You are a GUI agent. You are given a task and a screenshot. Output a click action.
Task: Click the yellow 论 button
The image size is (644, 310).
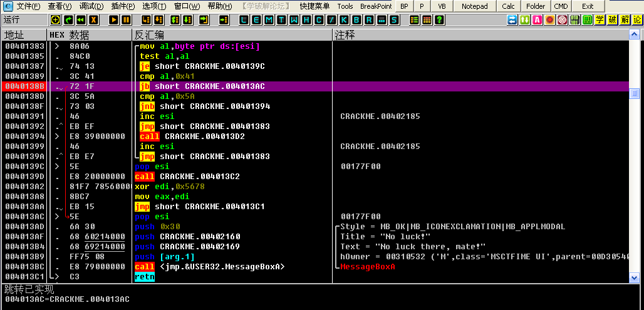tap(638, 19)
